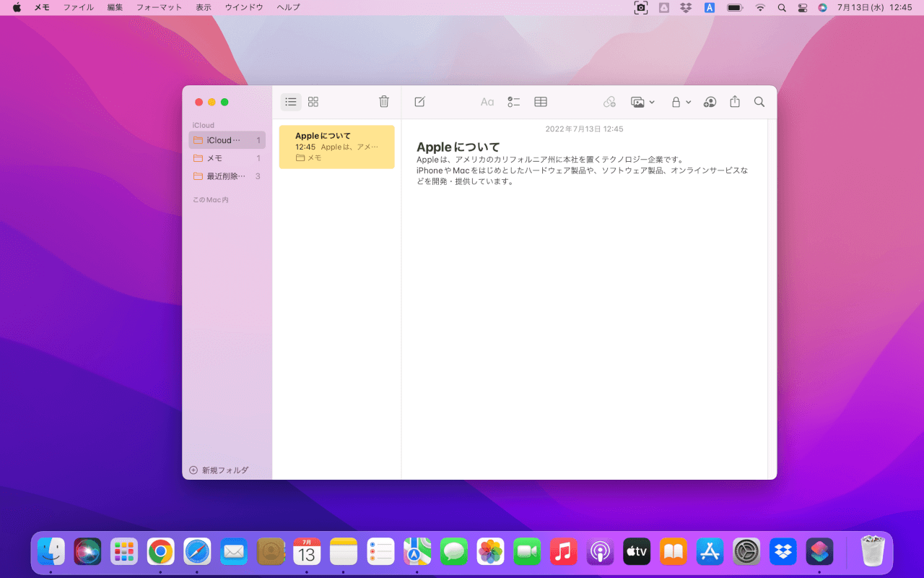Click the note title Appleについて heading
Image resolution: width=924 pixels, height=578 pixels.
click(x=458, y=147)
